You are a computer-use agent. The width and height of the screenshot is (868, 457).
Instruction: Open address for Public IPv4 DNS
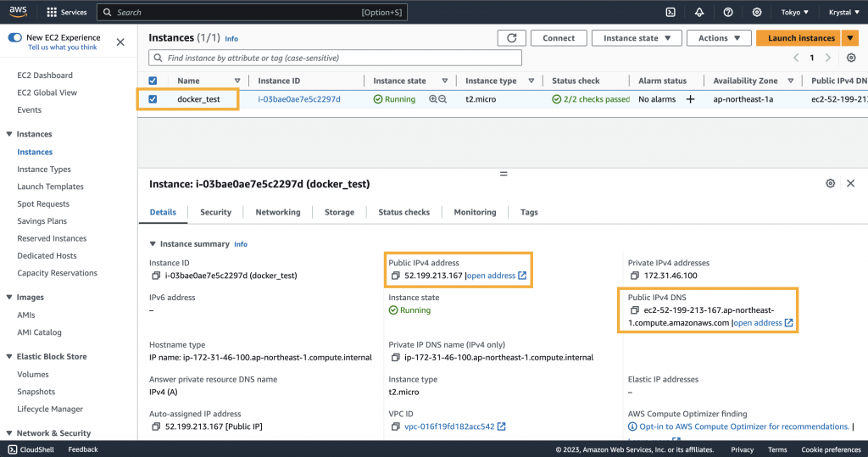pos(764,322)
